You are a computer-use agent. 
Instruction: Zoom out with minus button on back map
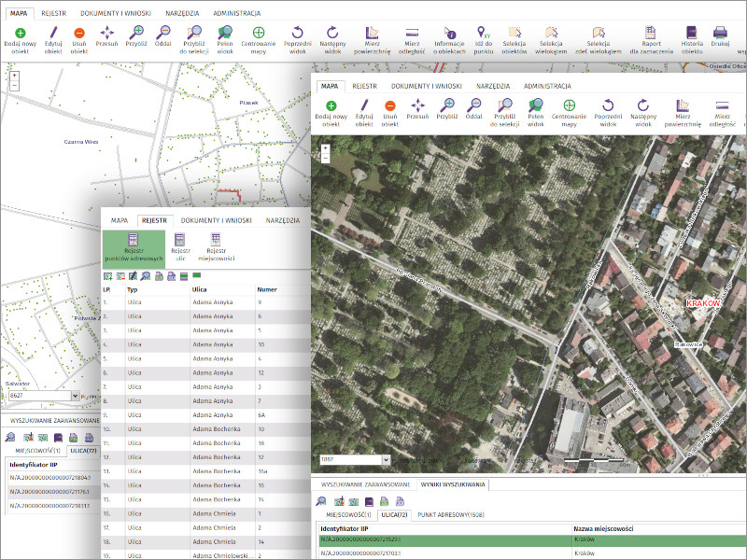[15, 86]
